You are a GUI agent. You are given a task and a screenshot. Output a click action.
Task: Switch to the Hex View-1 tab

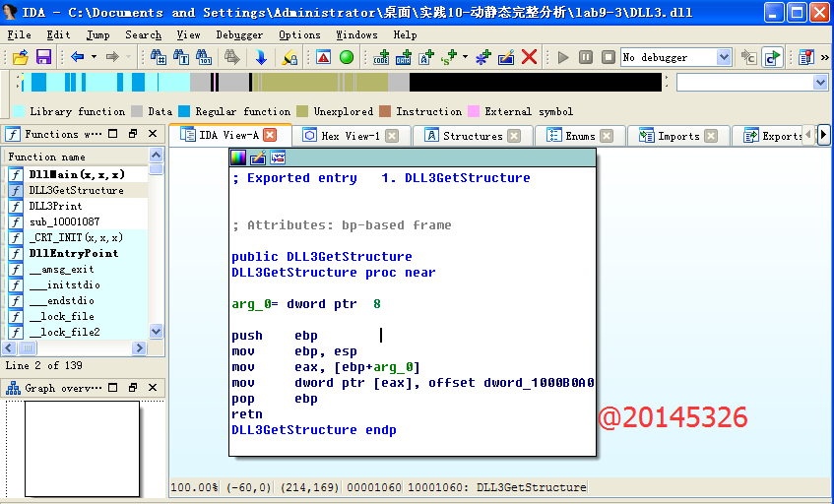pyautogui.click(x=350, y=136)
